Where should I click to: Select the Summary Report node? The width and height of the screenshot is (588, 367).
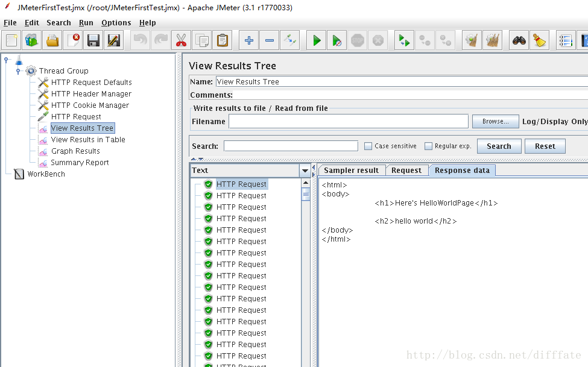tap(80, 163)
